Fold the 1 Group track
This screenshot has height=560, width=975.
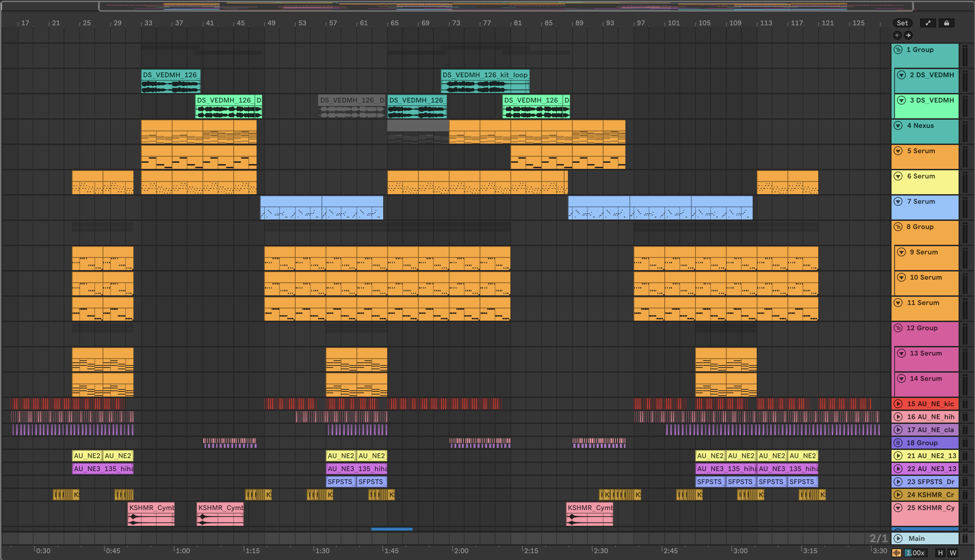click(898, 50)
